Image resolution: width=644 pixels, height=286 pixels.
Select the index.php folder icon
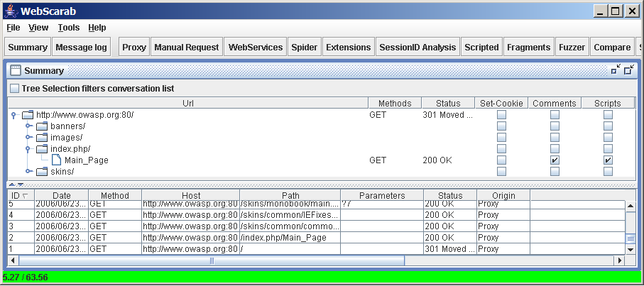pos(42,148)
